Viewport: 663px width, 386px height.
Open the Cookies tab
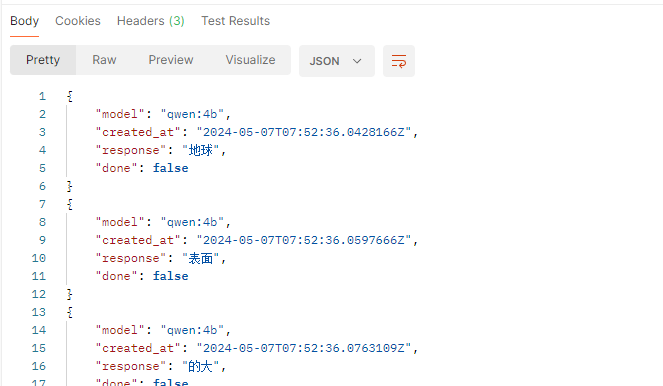(x=78, y=21)
